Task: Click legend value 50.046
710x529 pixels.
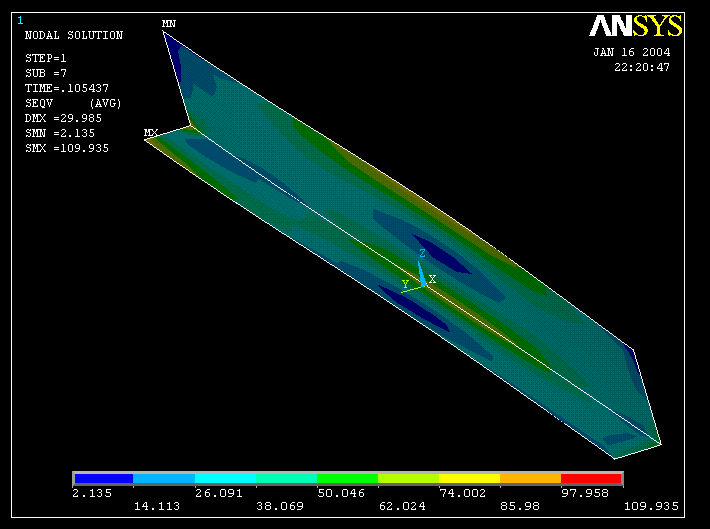Action: pos(341,493)
